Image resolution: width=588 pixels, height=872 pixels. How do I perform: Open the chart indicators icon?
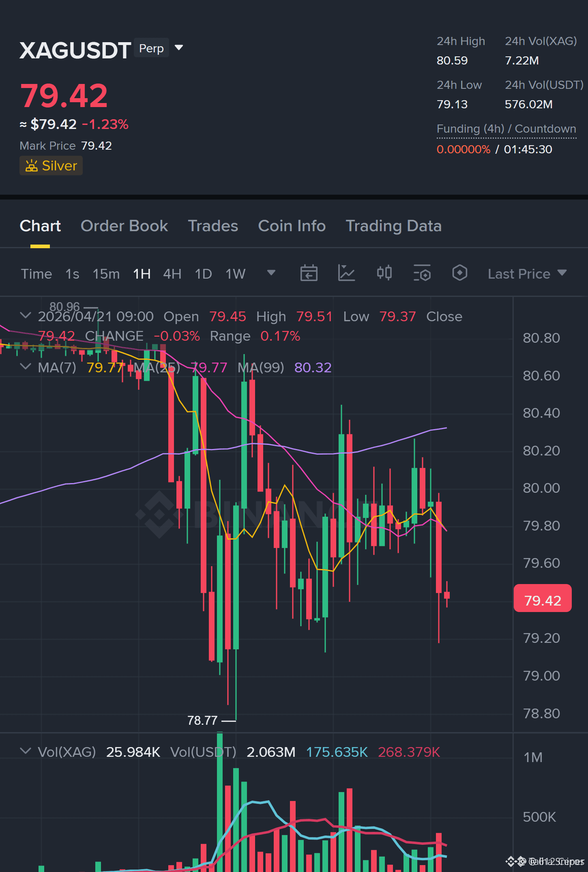347,273
